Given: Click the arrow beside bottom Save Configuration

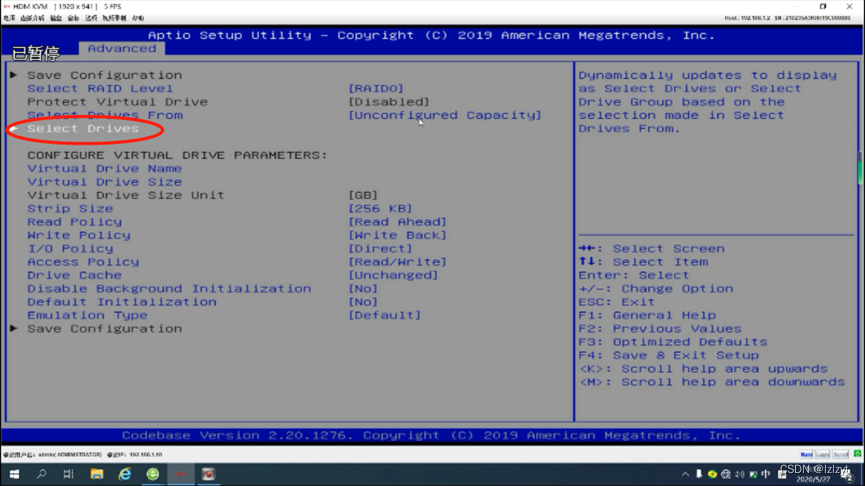Looking at the screenshot, I should pos(14,328).
